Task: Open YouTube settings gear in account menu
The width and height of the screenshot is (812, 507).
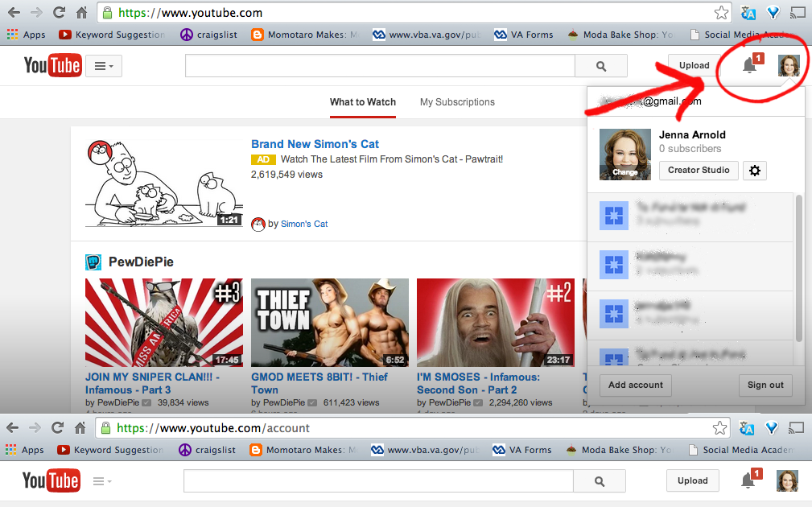Action: [755, 171]
